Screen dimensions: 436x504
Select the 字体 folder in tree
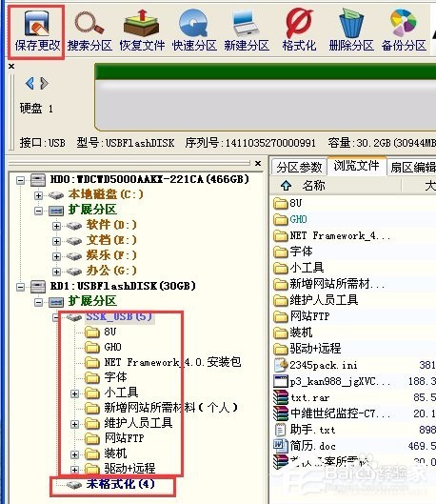(x=115, y=377)
